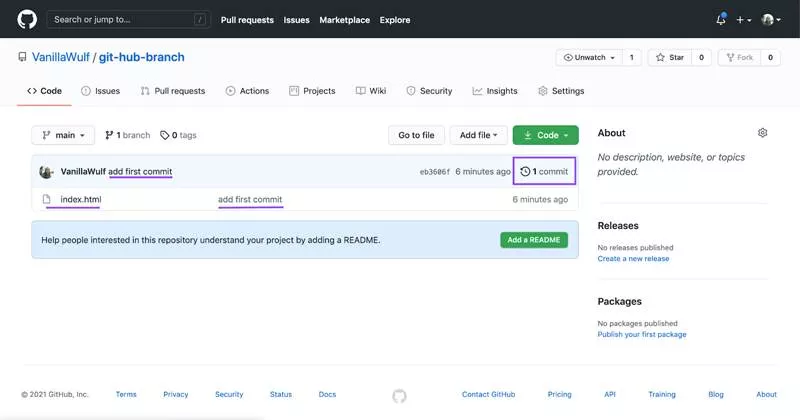Click the Fork button

click(x=739, y=58)
